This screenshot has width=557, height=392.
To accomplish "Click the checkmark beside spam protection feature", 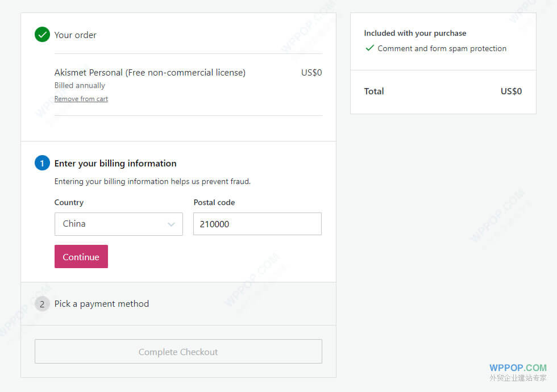I will click(370, 48).
